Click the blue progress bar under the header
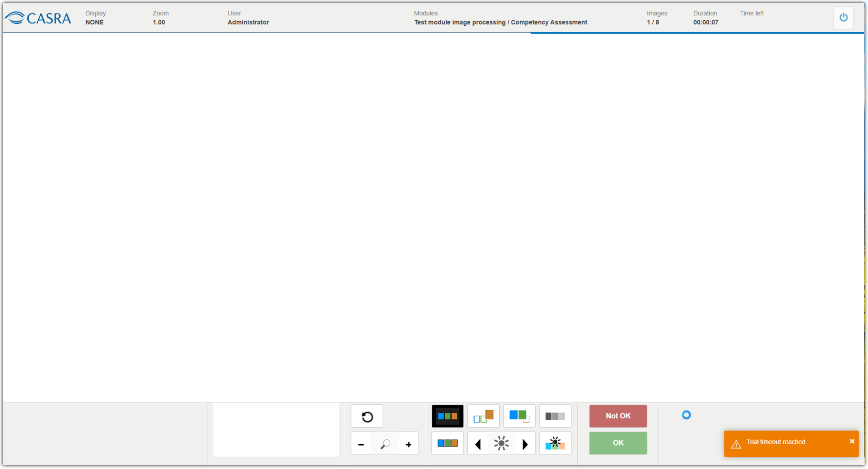 pos(697,33)
